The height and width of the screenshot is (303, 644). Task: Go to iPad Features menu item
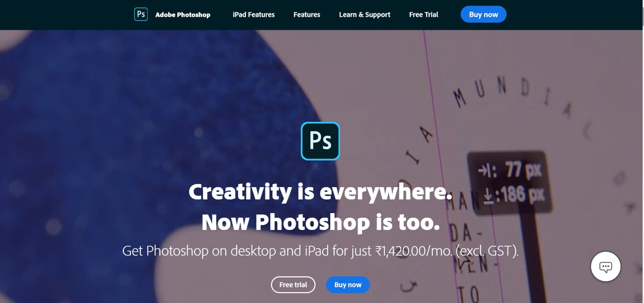click(254, 15)
